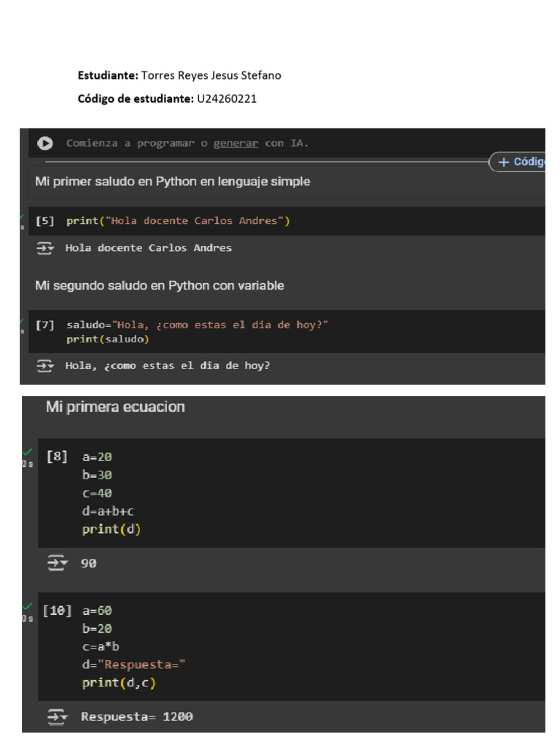
Task: Click the generar link in empty cell
Action: tap(236, 143)
